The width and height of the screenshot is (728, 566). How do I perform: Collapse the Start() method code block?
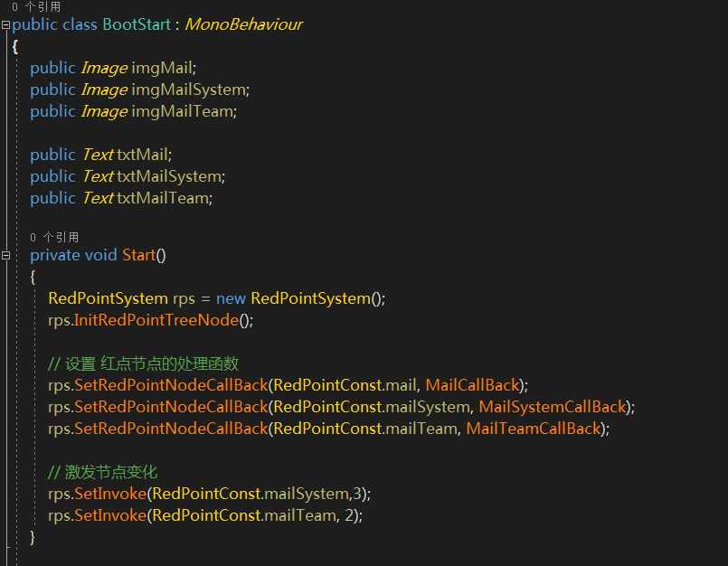(x=5, y=255)
